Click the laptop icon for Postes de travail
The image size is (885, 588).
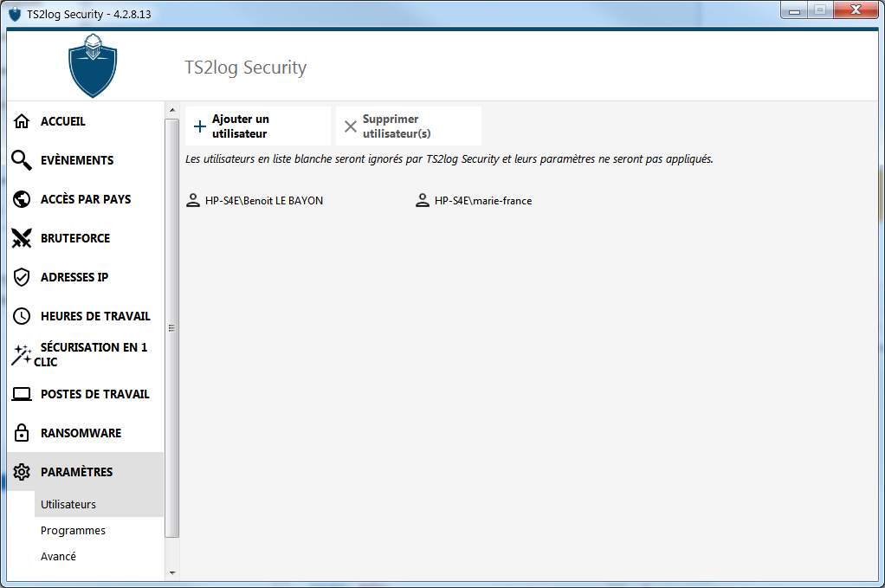coord(22,394)
